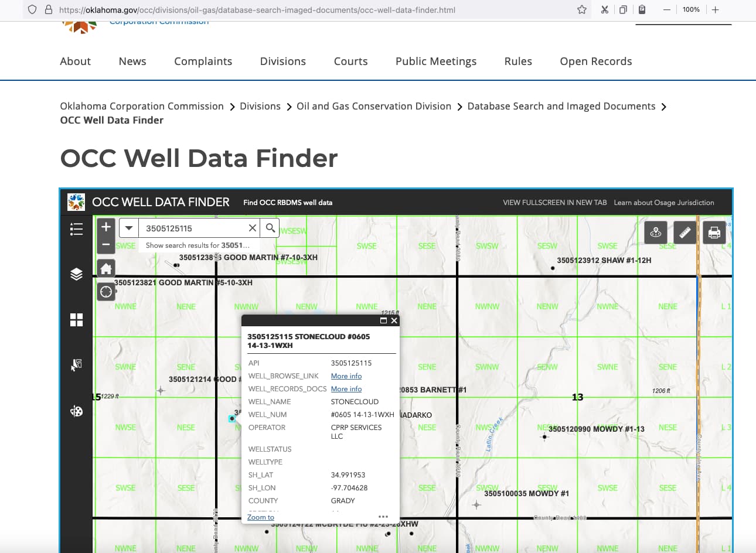Screen dimensions: 756x553
Task: Open the Rules menu
Action: tap(519, 62)
